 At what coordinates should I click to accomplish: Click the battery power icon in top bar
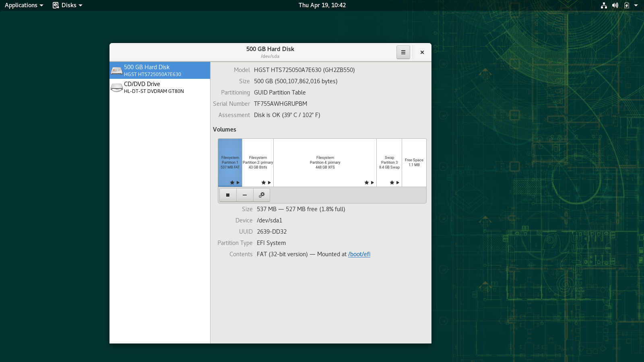coord(626,5)
